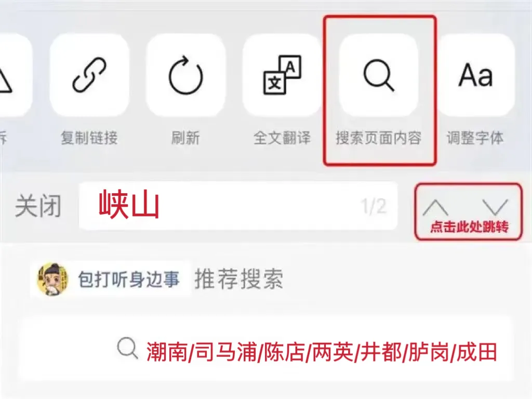Open the 包打听身边事 account name
532x399 pixels.
(129, 280)
